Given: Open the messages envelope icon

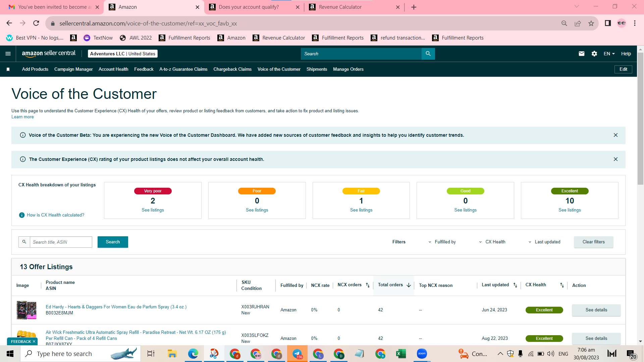Looking at the screenshot, I should [x=582, y=54].
